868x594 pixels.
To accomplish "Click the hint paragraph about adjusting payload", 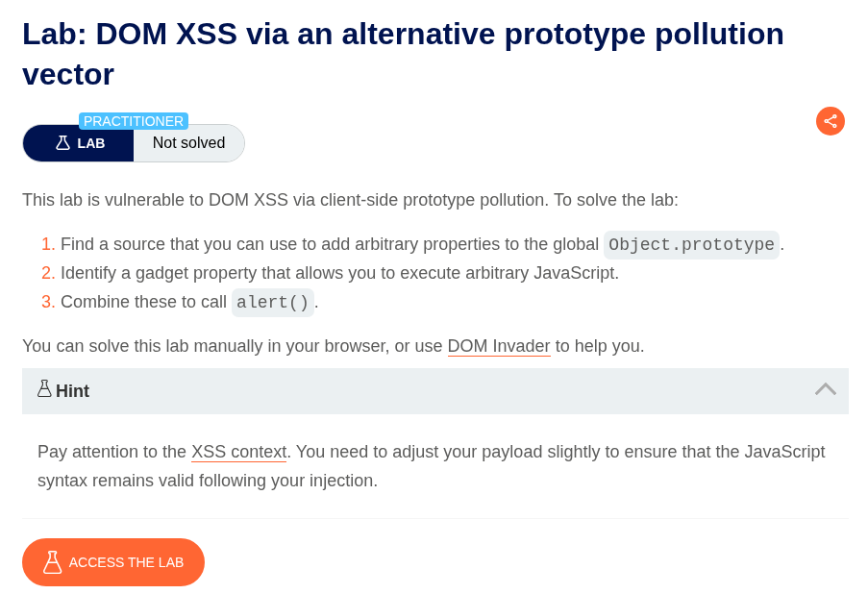I will [431, 466].
